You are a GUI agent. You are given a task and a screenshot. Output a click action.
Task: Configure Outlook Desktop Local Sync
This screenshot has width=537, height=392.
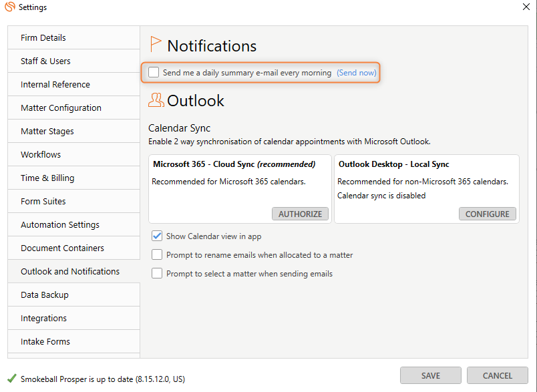pyautogui.click(x=487, y=214)
